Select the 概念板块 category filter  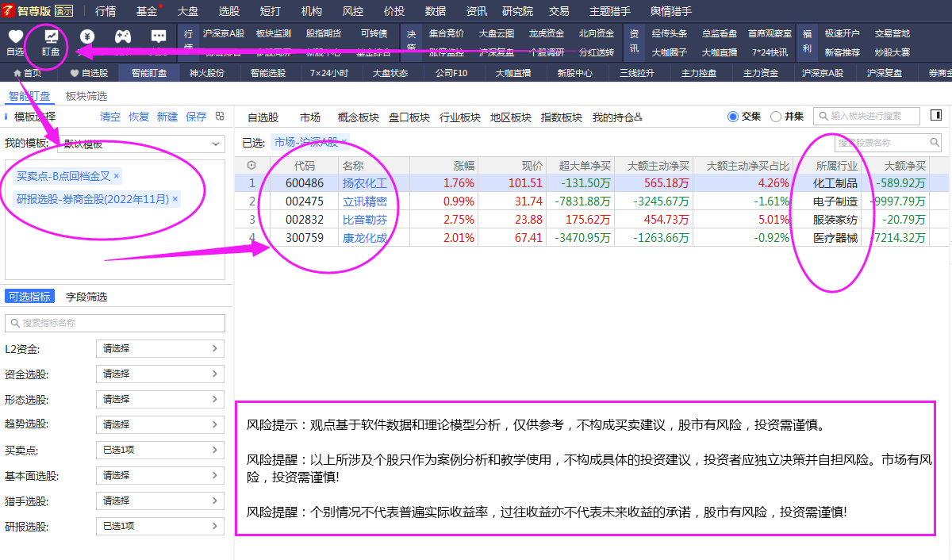359,117
